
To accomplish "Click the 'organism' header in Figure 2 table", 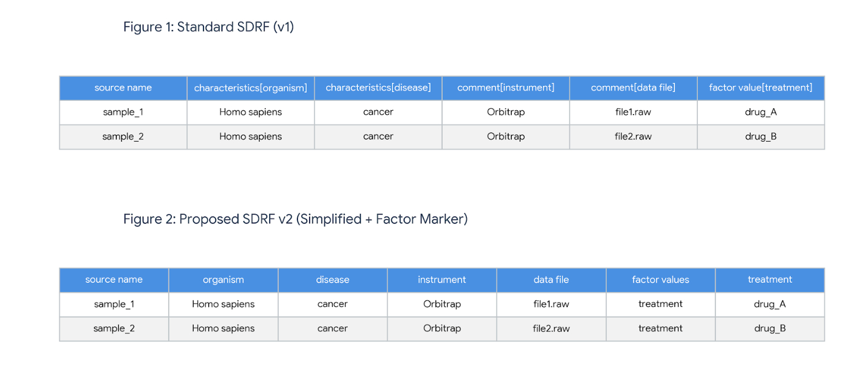I will coord(223,280).
